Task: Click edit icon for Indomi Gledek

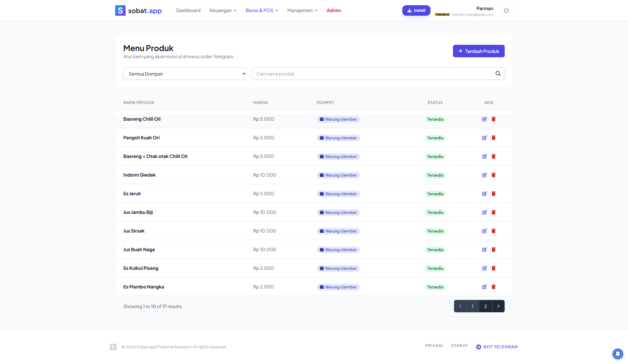Action: tap(484, 175)
